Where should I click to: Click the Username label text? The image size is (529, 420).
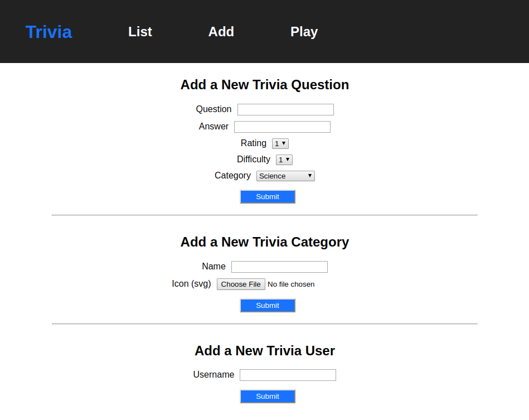(x=213, y=374)
